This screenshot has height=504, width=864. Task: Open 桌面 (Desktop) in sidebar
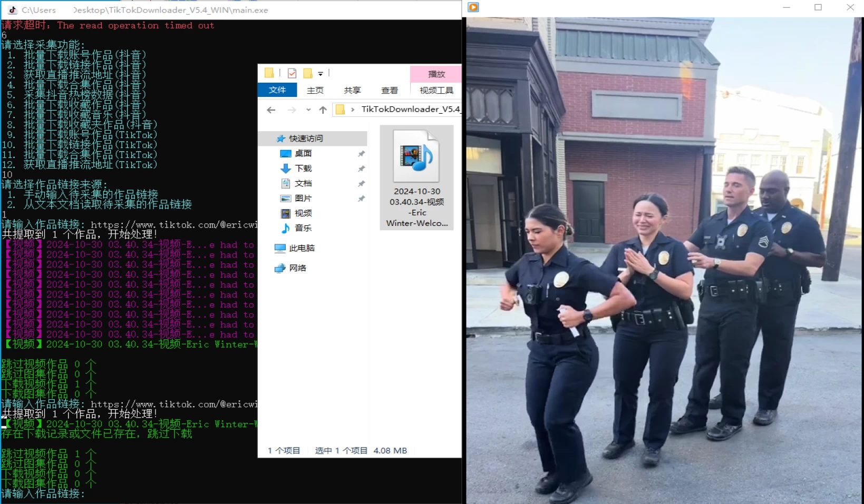[303, 153]
